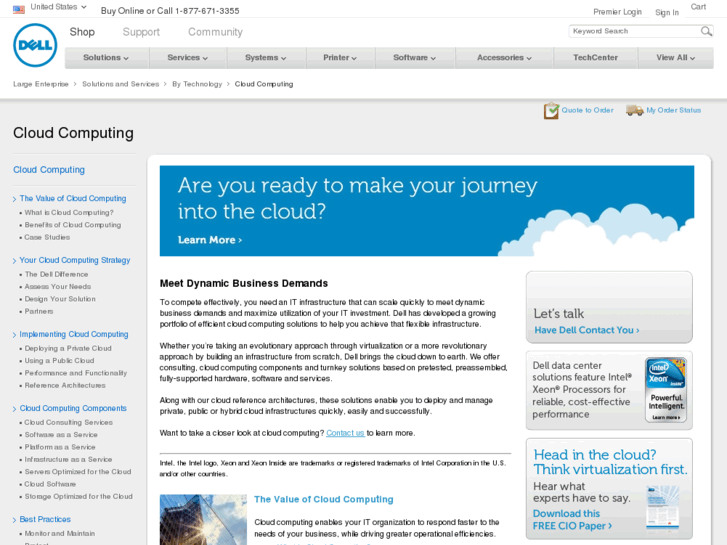Expand Your Cloud Computing Strategy sidebar section
This screenshot has height=545, width=727.
coord(75,260)
